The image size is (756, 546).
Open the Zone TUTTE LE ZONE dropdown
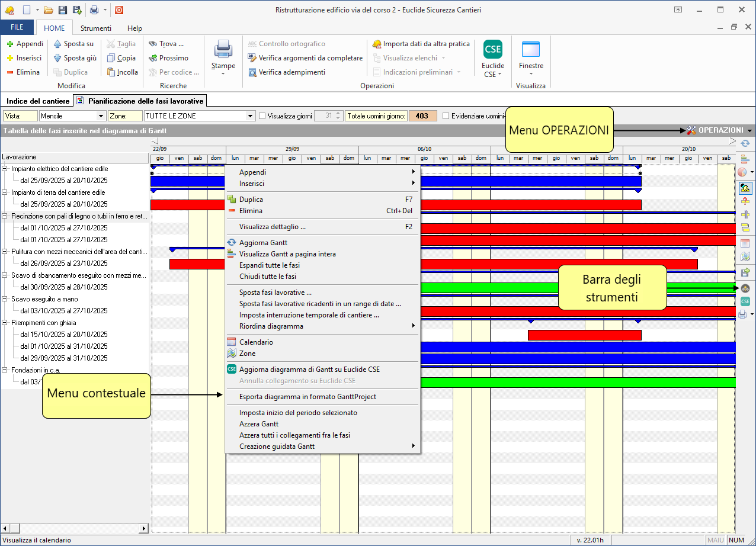pos(250,116)
